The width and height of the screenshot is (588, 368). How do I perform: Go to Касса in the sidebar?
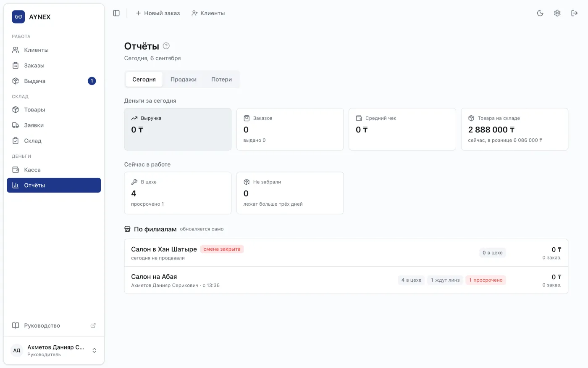coord(54,170)
